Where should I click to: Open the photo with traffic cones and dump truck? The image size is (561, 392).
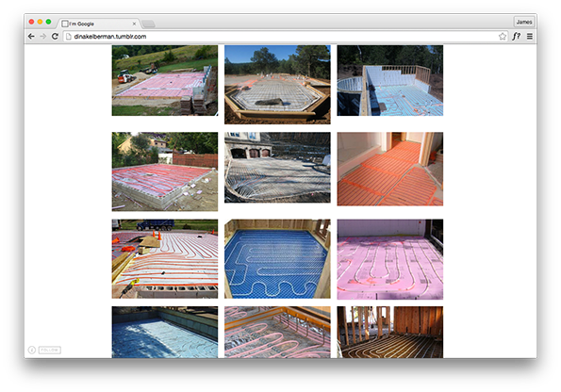(x=165, y=259)
